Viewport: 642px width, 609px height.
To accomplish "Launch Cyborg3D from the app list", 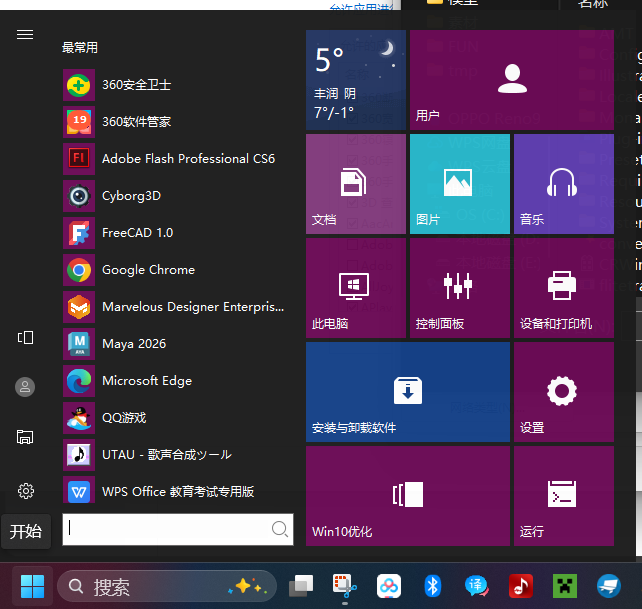I will coord(178,196).
